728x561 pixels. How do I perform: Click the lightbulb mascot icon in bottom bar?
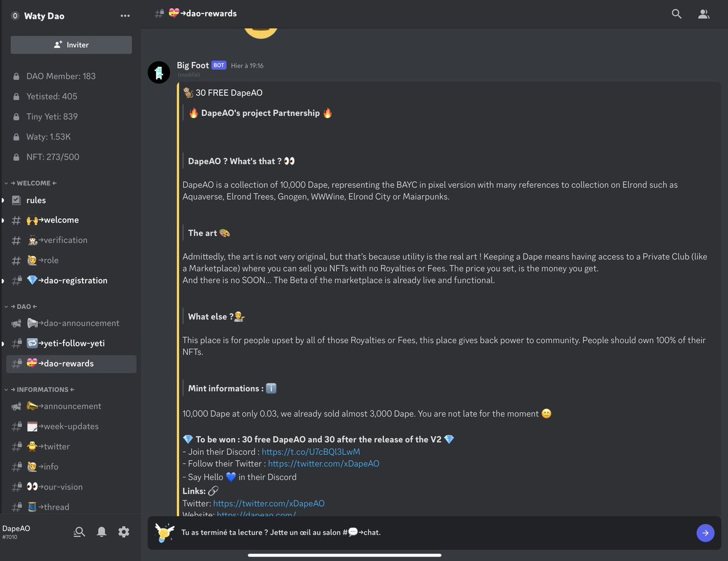(x=164, y=532)
